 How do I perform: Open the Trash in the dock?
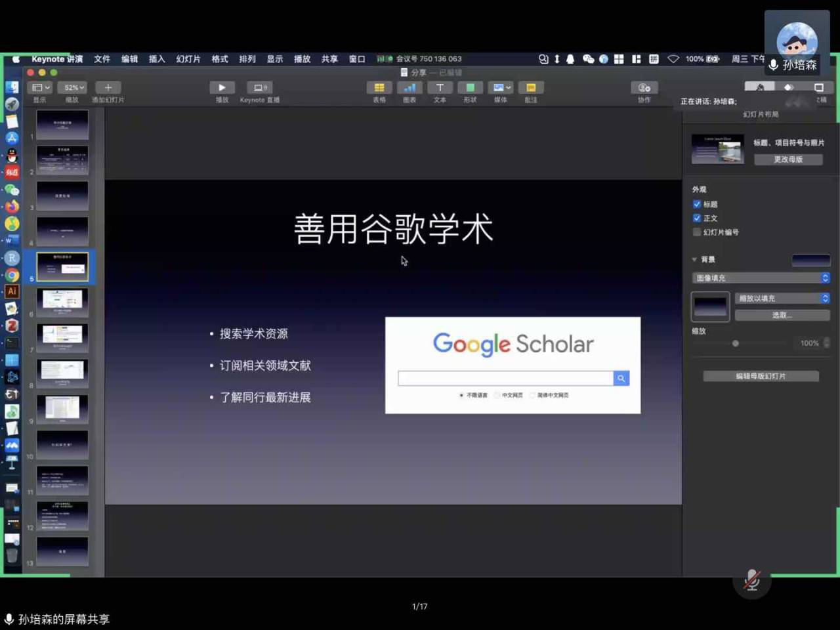[12, 555]
